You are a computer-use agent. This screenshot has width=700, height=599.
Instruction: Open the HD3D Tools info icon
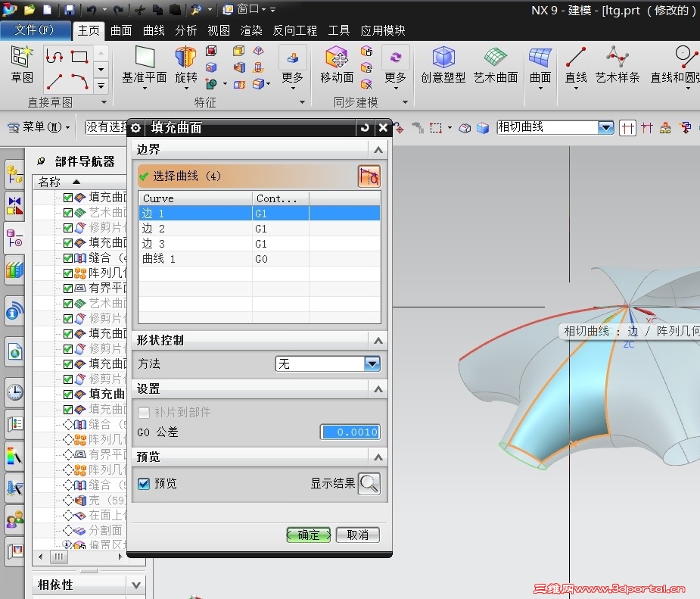pos(14,310)
